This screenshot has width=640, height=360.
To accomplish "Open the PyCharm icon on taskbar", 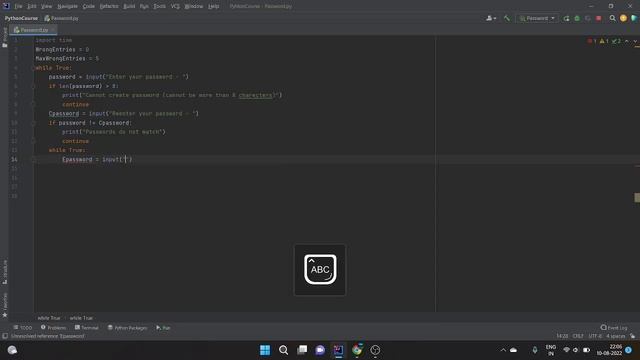I will 338,350.
